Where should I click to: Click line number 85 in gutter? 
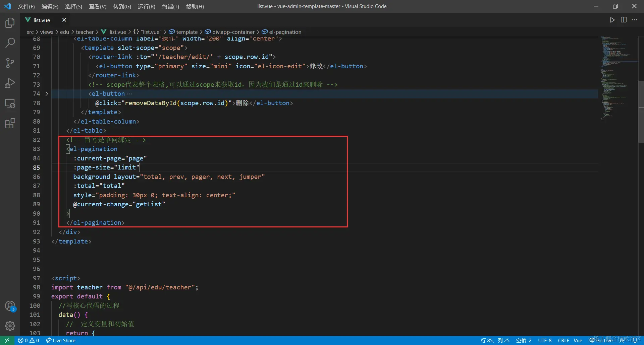pos(36,167)
